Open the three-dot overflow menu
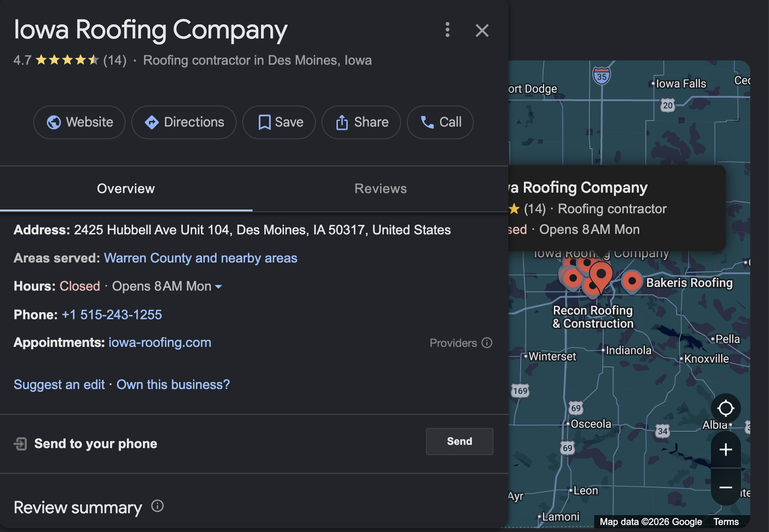Screen dimensions: 769x532 448,30
